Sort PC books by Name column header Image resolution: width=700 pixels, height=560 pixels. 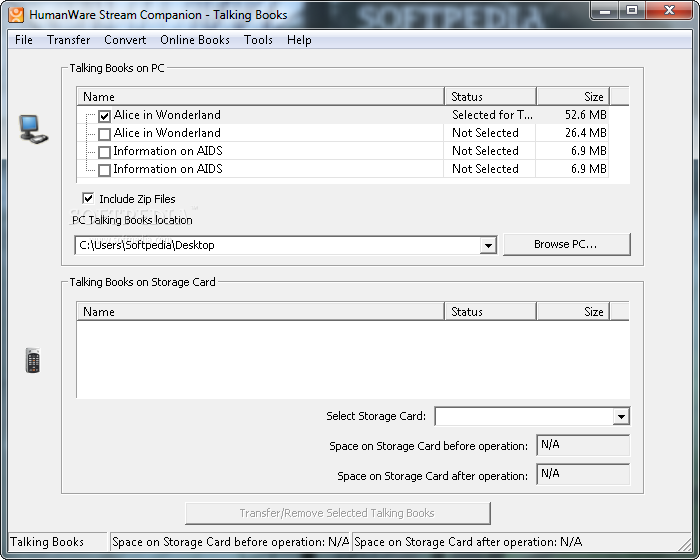point(261,96)
